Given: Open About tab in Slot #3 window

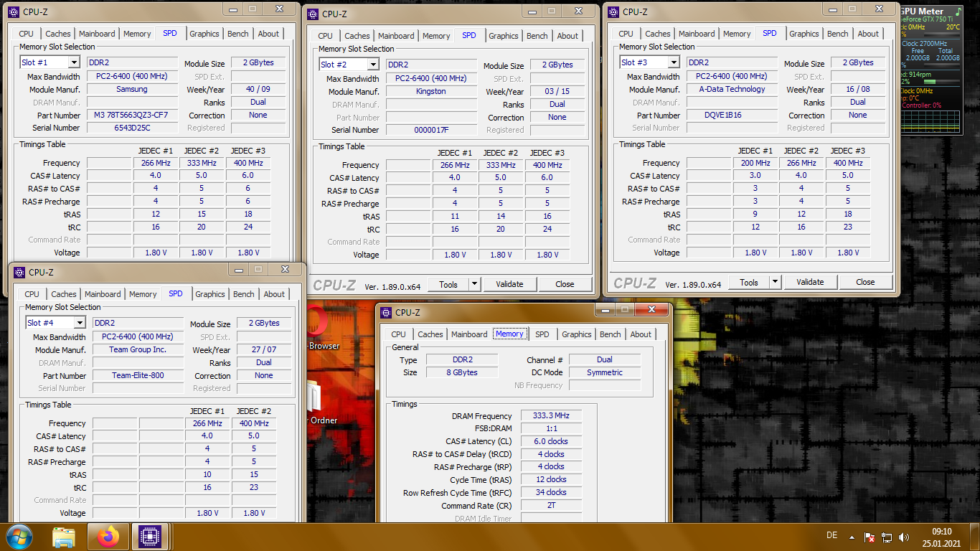Looking at the screenshot, I should click(868, 34).
